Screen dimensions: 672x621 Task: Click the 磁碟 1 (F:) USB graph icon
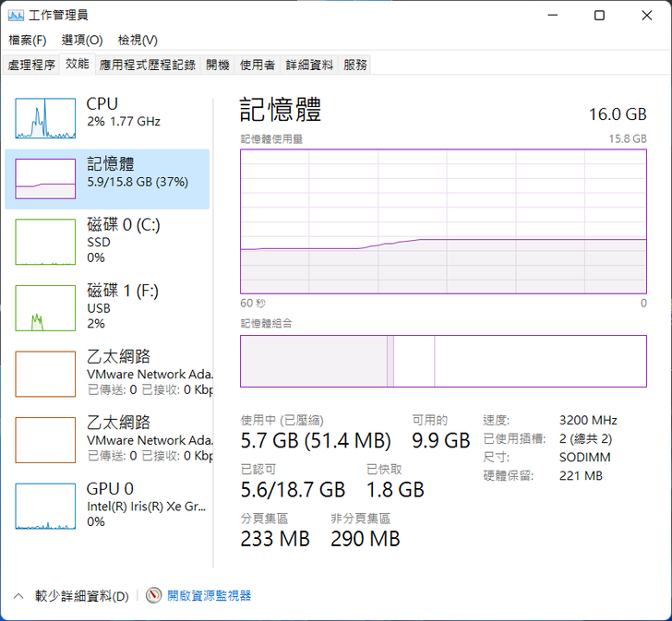pyautogui.click(x=45, y=308)
